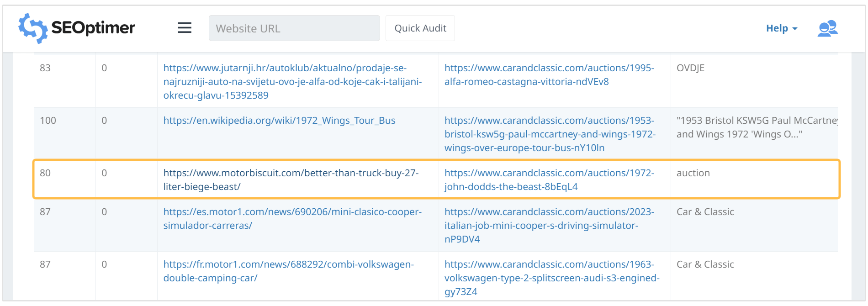
Task: Open carandclassic 1995 Alfa Romeo auction link
Action: click(x=549, y=74)
